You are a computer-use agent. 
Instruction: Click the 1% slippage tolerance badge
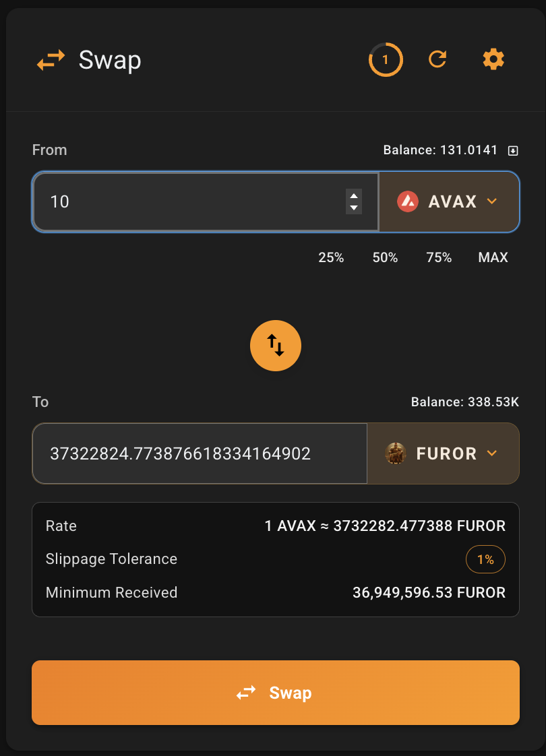tap(485, 559)
